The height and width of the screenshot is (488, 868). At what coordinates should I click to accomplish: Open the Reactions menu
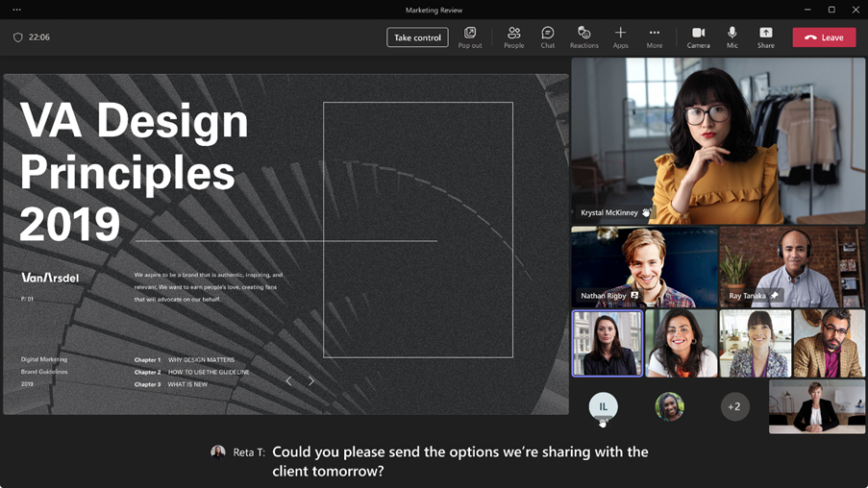tap(584, 37)
